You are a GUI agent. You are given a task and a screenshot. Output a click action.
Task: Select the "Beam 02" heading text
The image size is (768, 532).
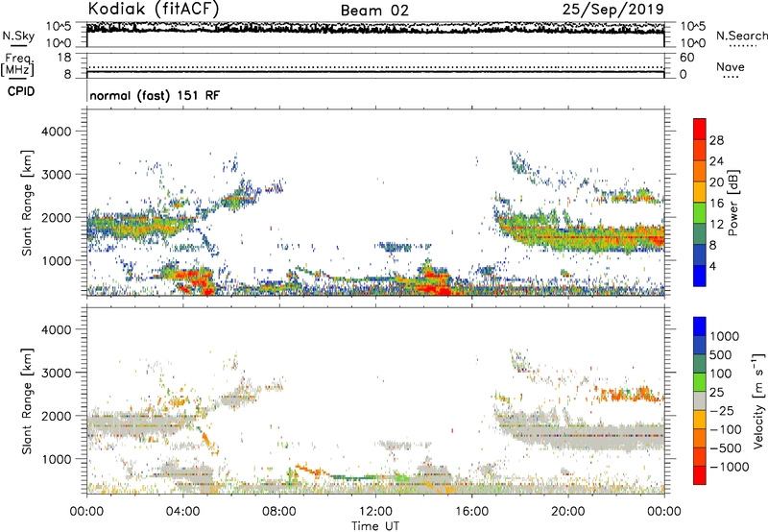[374, 11]
